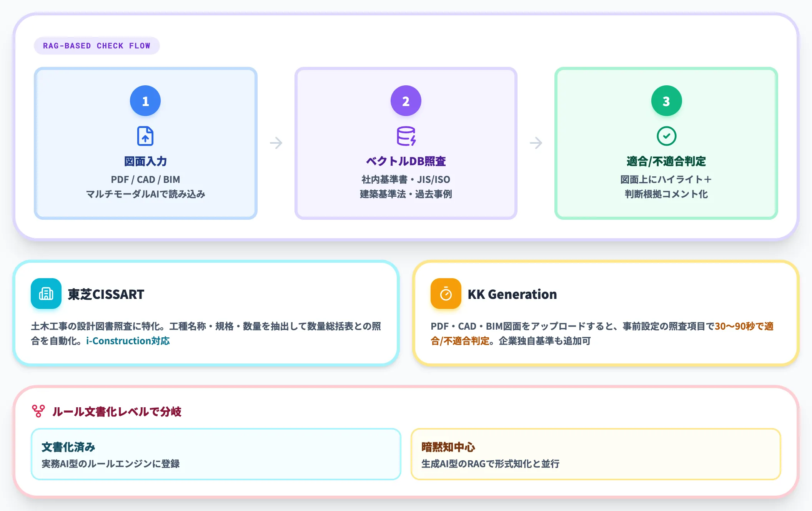This screenshot has height=511, width=812.
Task: Click the purple step 2 number circle
Action: point(406,101)
